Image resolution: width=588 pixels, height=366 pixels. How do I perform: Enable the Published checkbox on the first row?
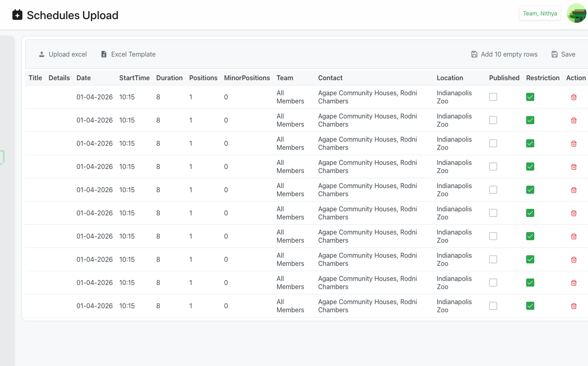point(493,97)
